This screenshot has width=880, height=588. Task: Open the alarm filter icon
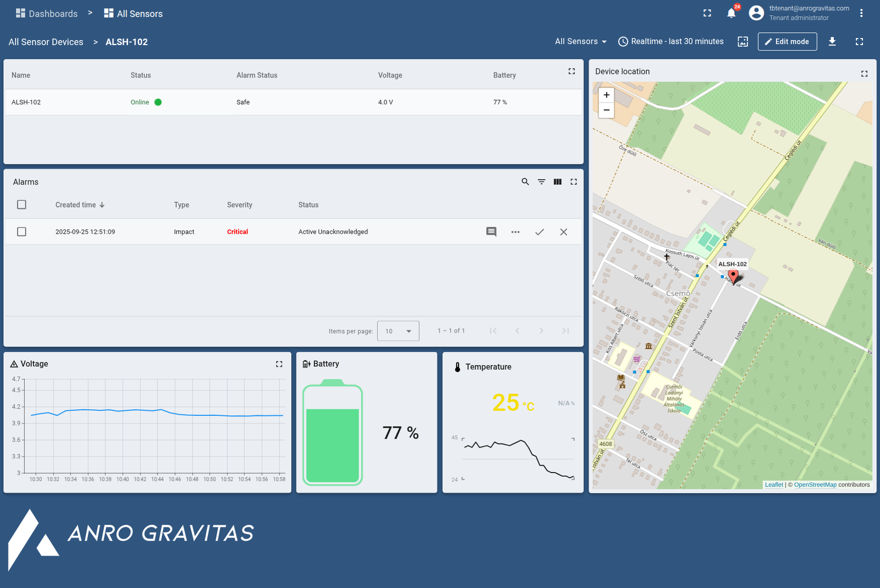click(542, 182)
